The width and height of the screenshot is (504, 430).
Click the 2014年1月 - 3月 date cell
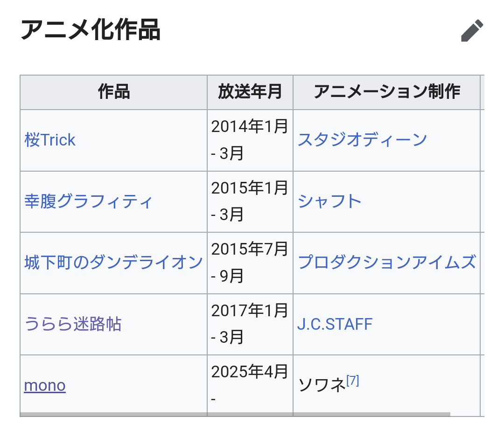250,140
